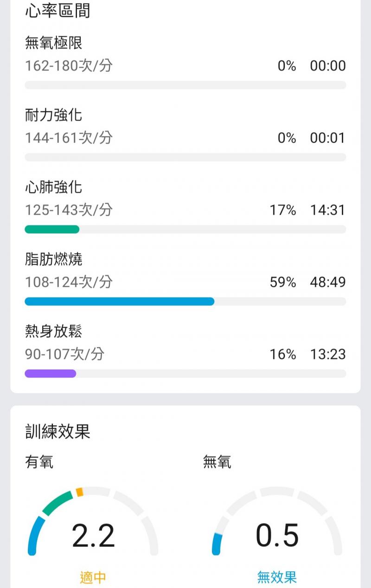This screenshot has width=371, height=588.
Task: Select the 熱身放鬆 zone label
Action: coord(54,332)
